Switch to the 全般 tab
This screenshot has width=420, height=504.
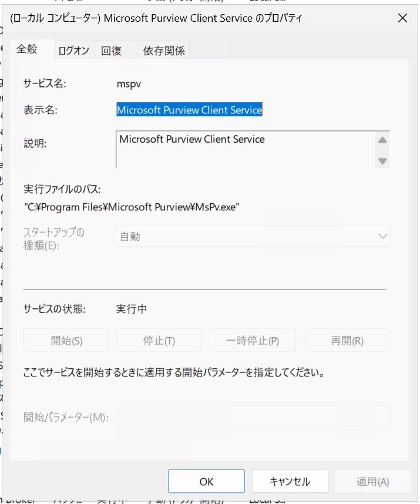coord(32,49)
